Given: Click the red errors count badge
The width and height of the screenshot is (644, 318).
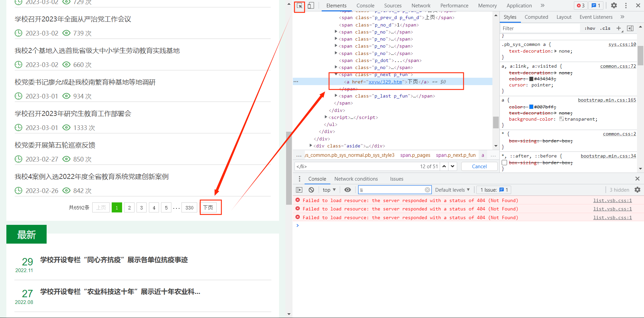Looking at the screenshot, I should pyautogui.click(x=581, y=6).
